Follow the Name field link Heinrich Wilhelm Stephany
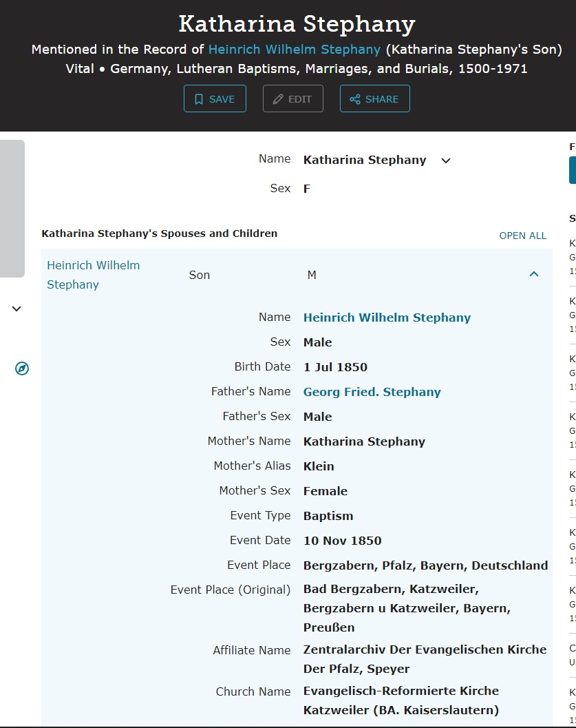576x728 pixels. pyautogui.click(x=387, y=318)
